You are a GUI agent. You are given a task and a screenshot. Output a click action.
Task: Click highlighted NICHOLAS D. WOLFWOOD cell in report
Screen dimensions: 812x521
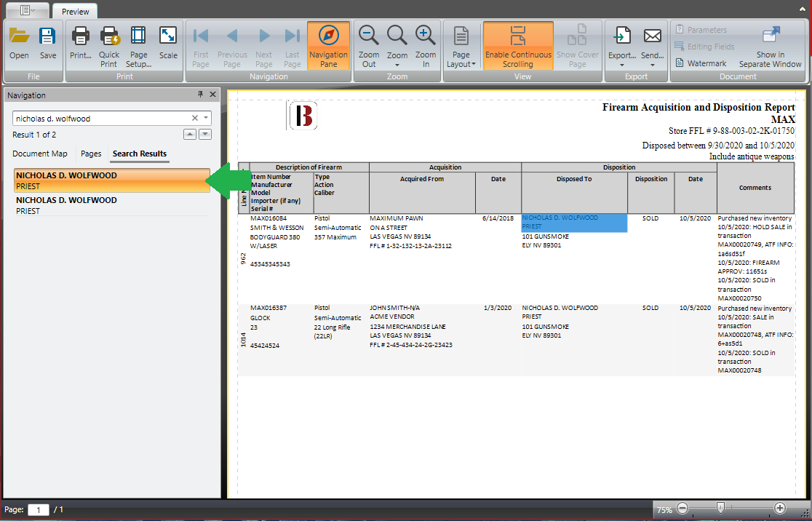coord(574,223)
